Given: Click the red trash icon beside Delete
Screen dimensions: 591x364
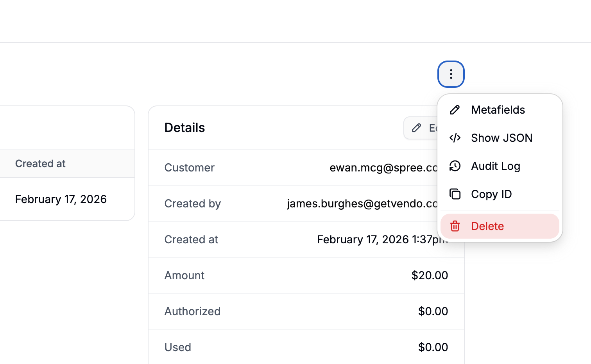Looking at the screenshot, I should tap(455, 226).
